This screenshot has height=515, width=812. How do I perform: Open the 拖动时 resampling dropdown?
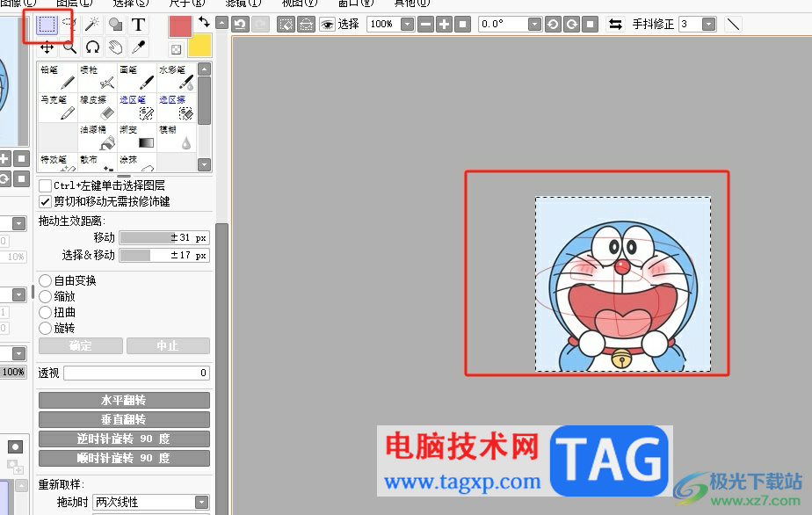201,502
